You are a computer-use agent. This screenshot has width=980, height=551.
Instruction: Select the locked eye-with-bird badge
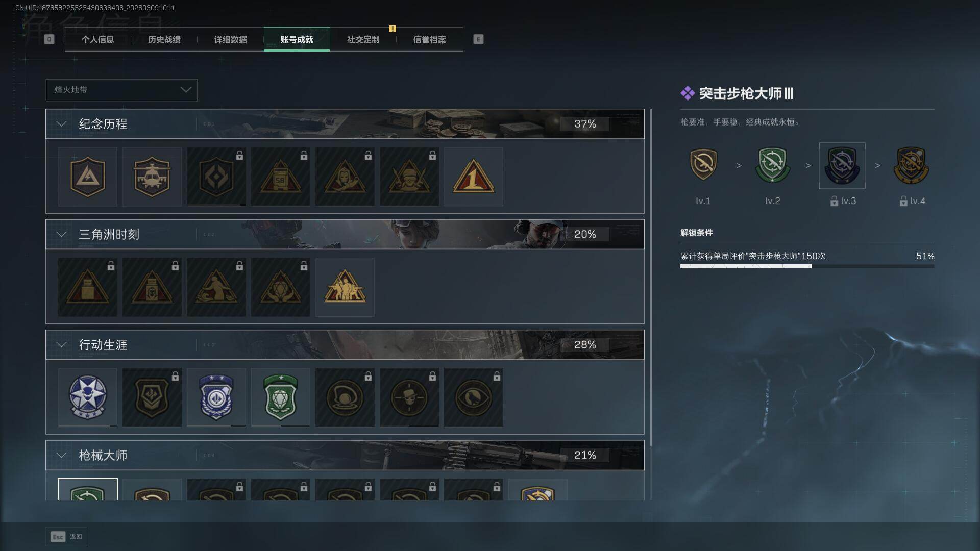pyautogui.click(x=473, y=397)
